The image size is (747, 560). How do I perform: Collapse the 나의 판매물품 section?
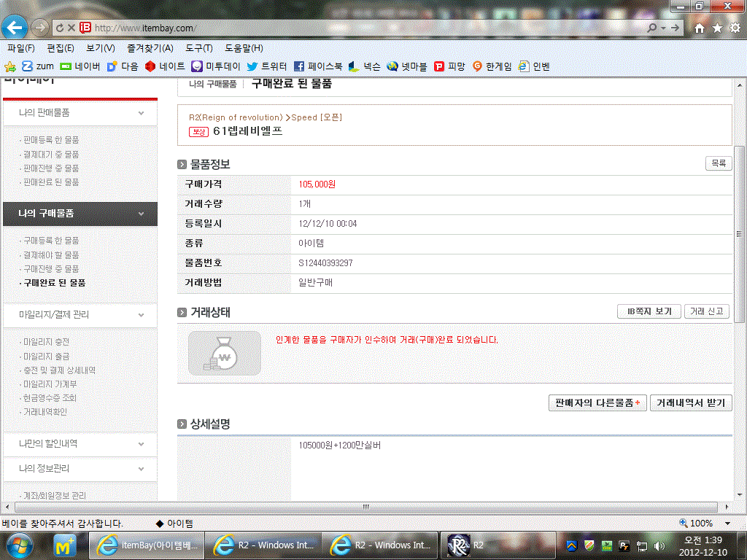point(142,113)
